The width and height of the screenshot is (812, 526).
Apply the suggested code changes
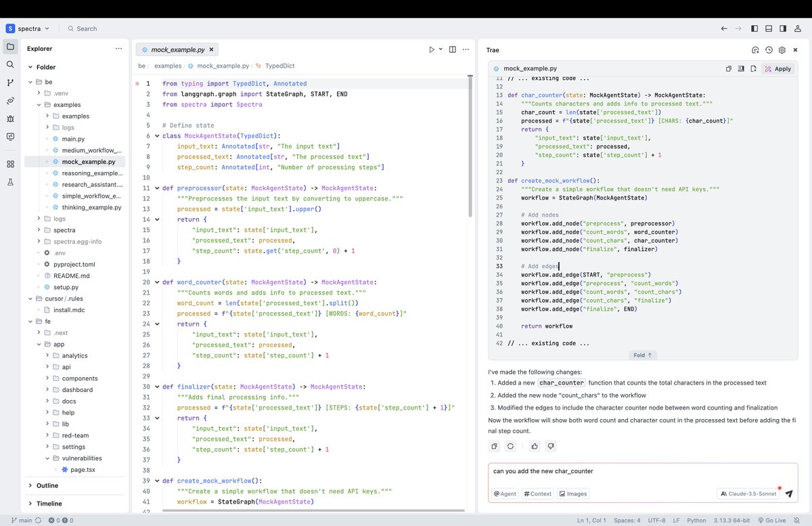click(x=777, y=68)
